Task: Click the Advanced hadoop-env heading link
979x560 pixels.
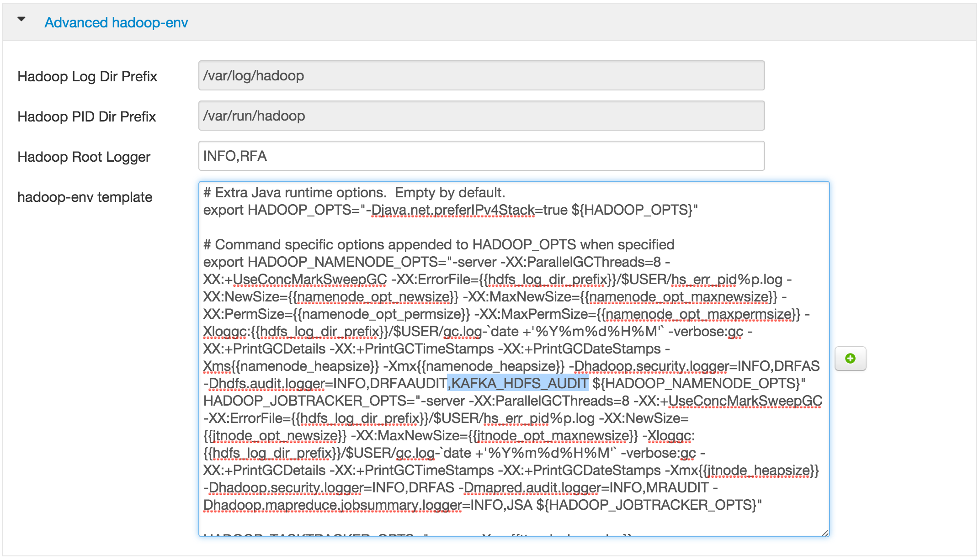Action: tap(116, 22)
